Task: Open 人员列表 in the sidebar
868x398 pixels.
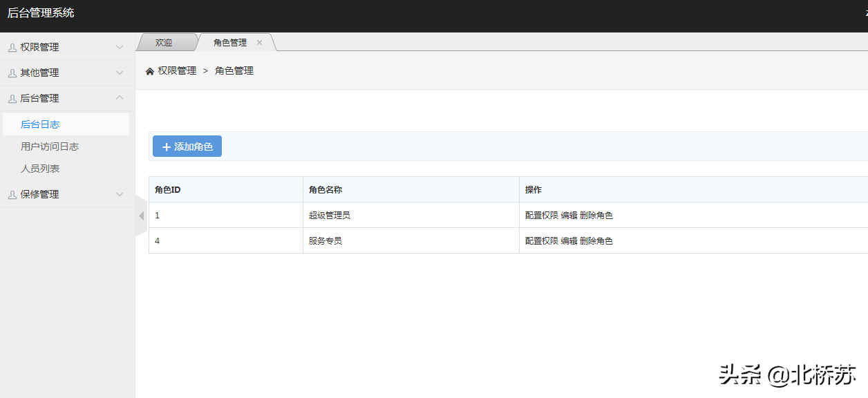Action: click(40, 169)
